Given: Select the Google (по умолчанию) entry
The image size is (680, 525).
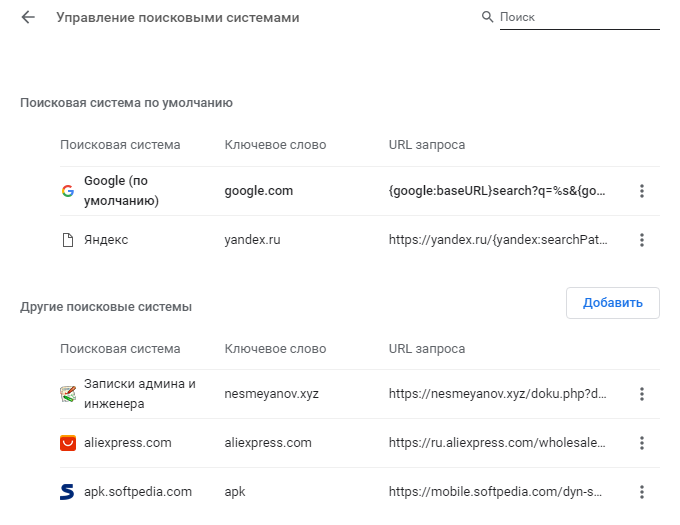Looking at the screenshot, I should (x=122, y=191).
